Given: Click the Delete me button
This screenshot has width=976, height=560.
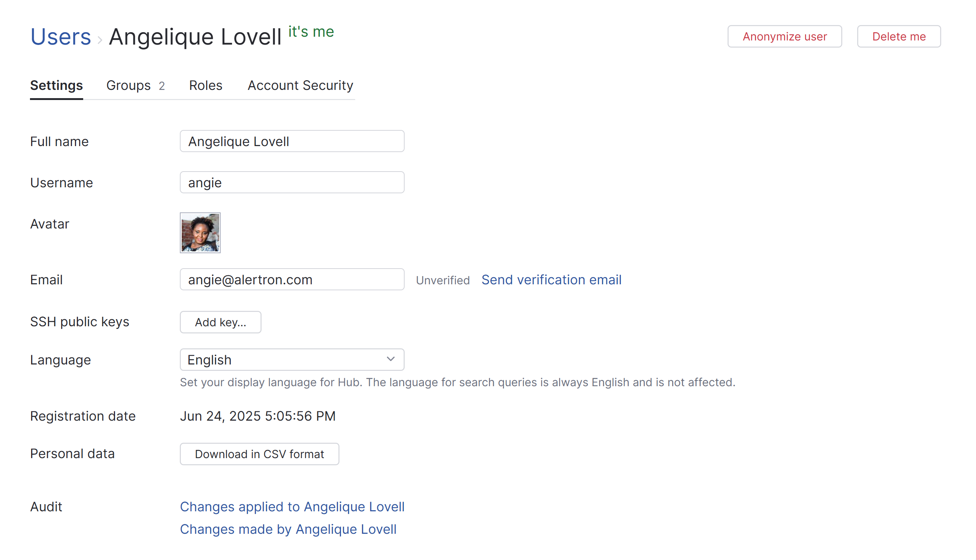Looking at the screenshot, I should (x=899, y=37).
